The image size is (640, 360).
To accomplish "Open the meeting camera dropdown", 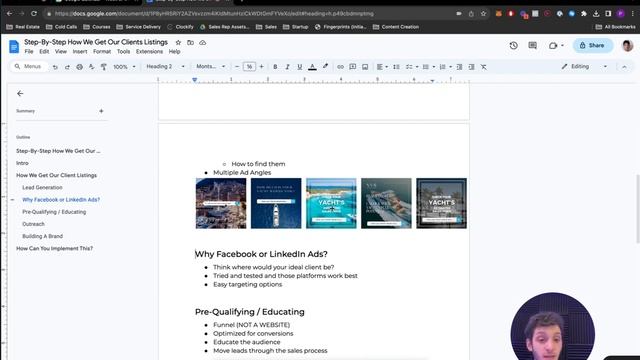I will point(556,46).
